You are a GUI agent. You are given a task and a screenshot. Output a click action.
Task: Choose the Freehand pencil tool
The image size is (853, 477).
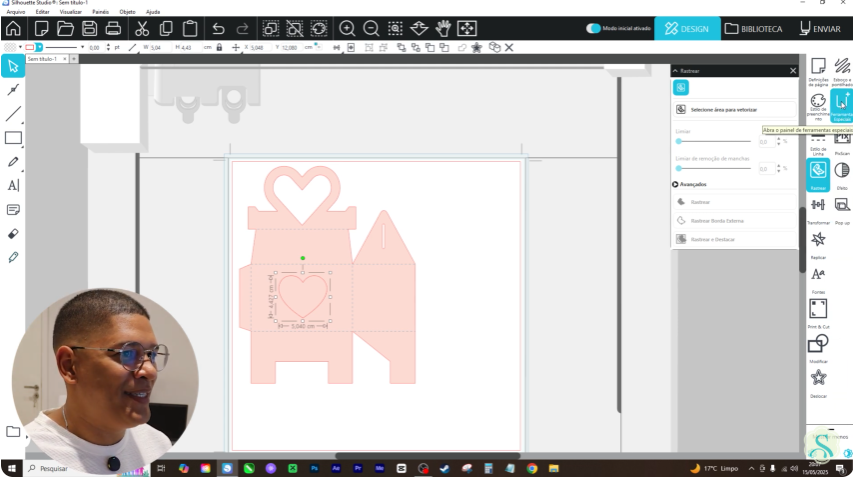[13, 162]
